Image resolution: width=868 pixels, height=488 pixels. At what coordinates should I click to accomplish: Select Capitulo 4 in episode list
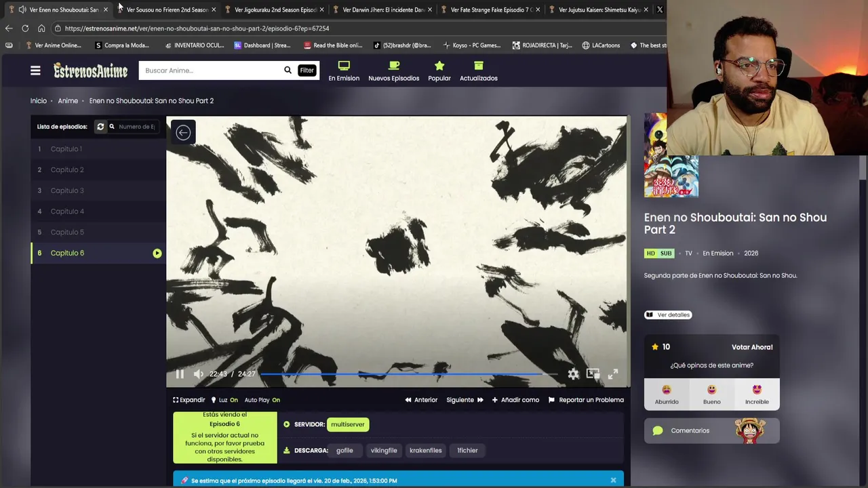pos(98,211)
